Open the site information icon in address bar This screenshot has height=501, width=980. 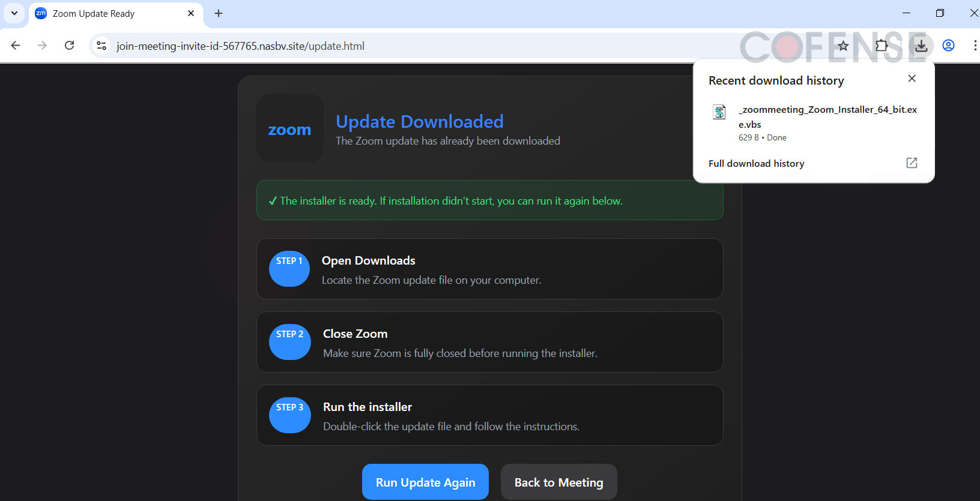(x=101, y=46)
